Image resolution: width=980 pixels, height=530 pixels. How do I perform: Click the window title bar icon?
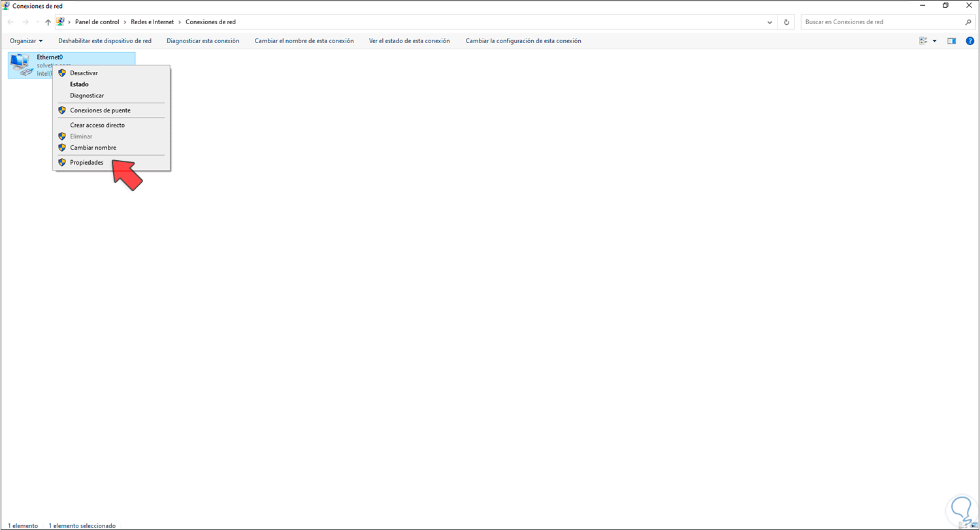(6, 5)
